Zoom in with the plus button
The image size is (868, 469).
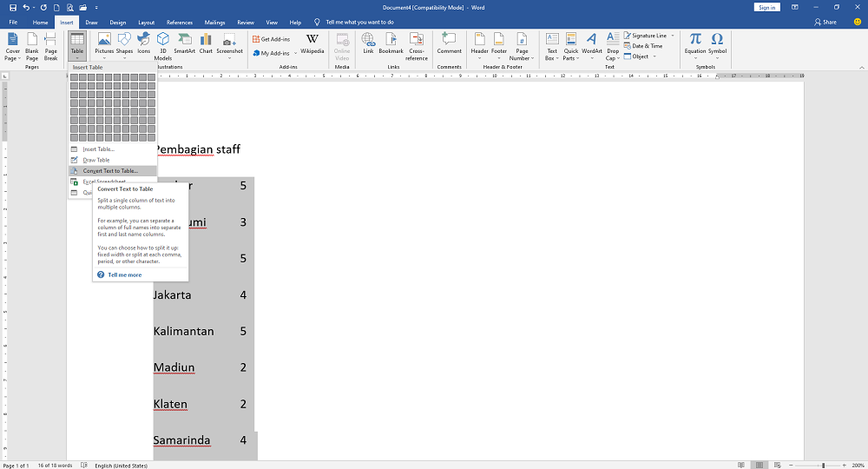845,466
